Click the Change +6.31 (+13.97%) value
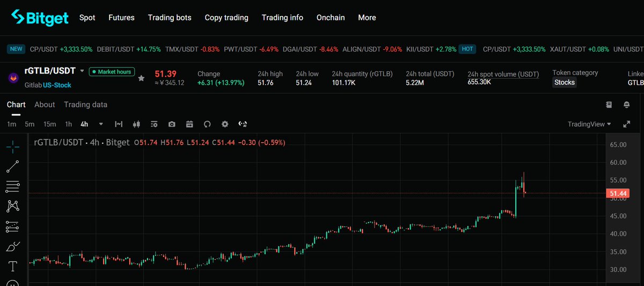644x286 pixels. click(221, 83)
